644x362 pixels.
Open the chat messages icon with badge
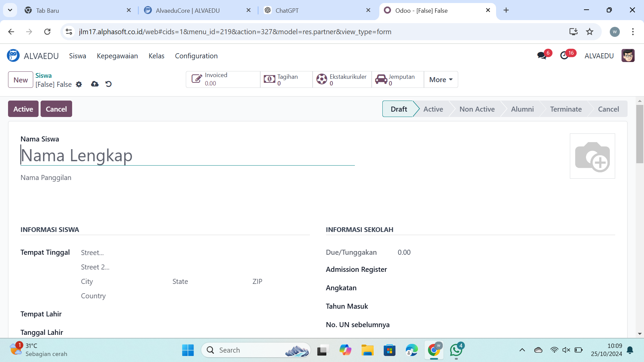[542, 56]
